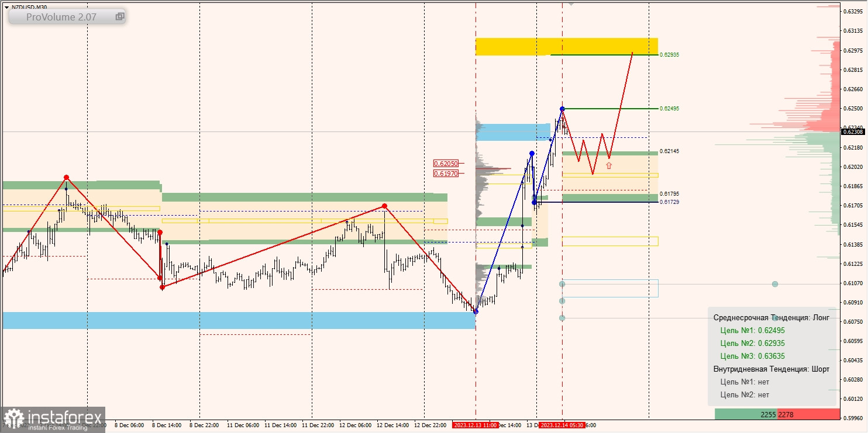Click the 0.61070 price scale label
This screenshot has width=868, height=433.
click(855, 283)
